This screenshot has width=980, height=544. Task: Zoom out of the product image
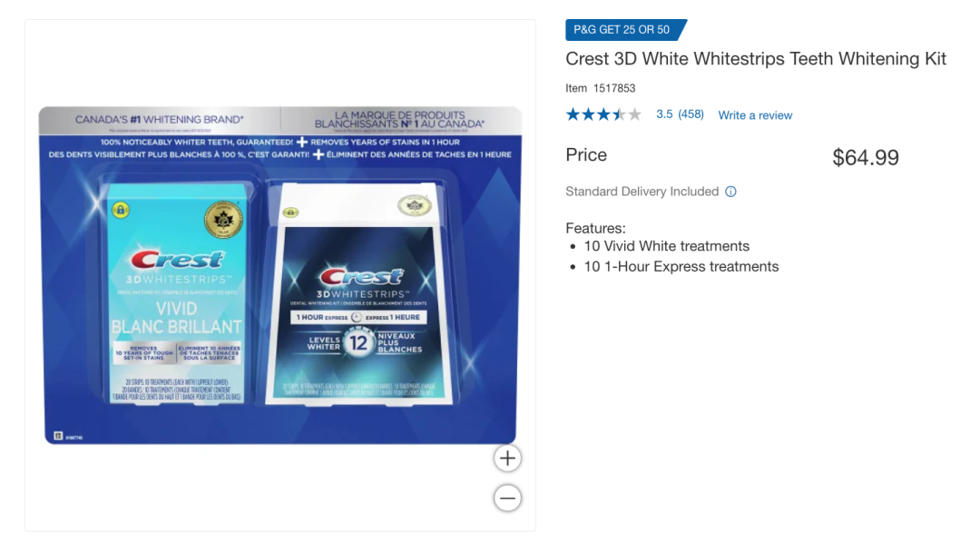coord(507,499)
